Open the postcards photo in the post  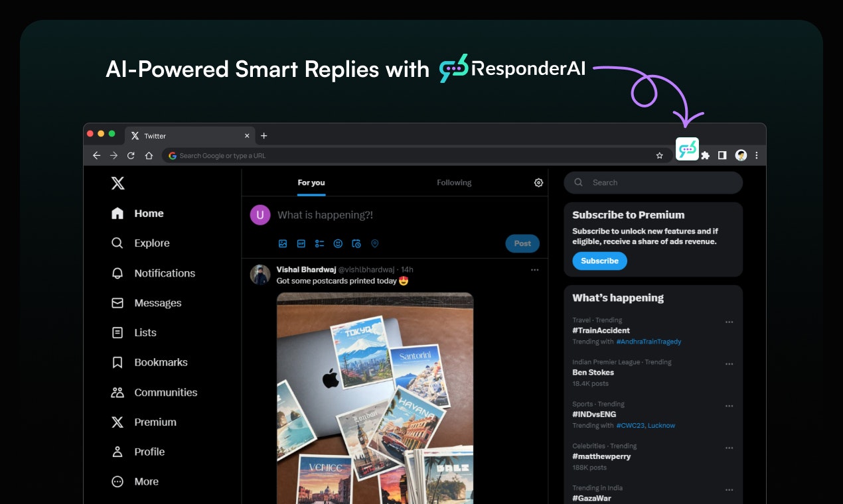pos(375,398)
